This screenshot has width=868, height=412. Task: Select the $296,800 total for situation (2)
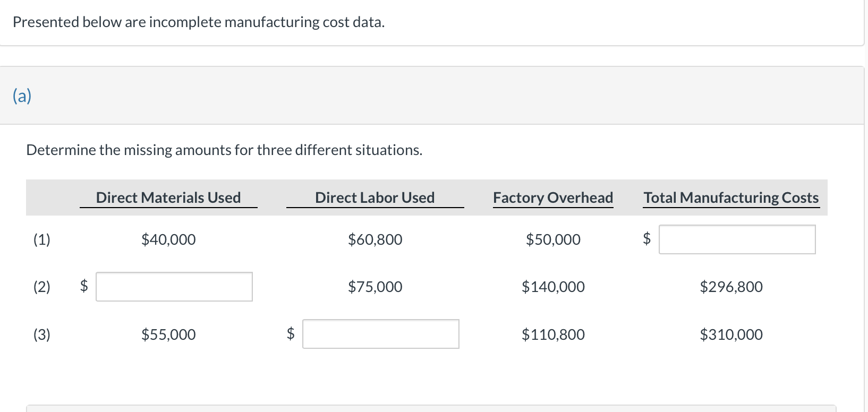coord(731,287)
